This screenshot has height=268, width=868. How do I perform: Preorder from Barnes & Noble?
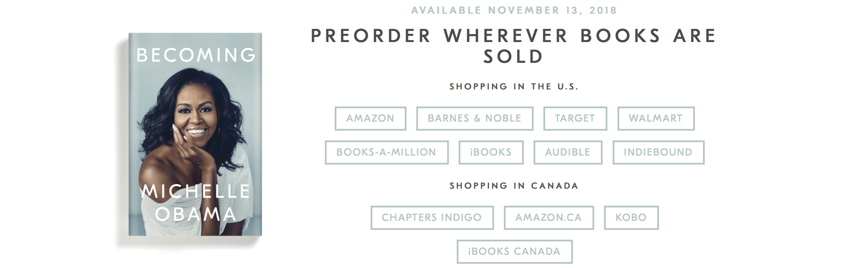[474, 118]
